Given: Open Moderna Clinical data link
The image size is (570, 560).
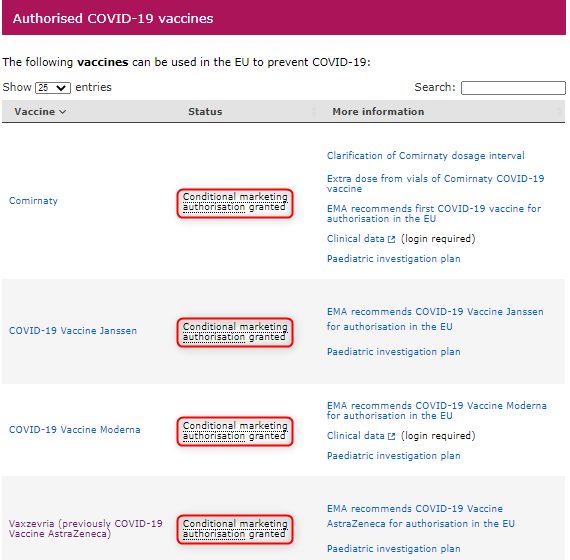Looking at the screenshot, I should click(x=356, y=436).
